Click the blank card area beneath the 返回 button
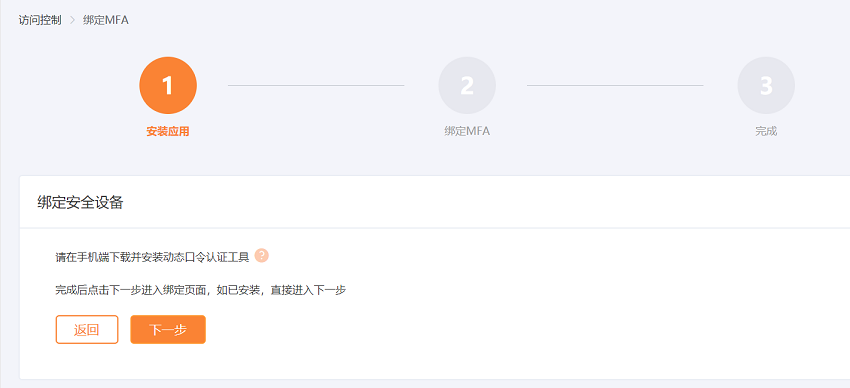850x388 pixels. (87, 361)
